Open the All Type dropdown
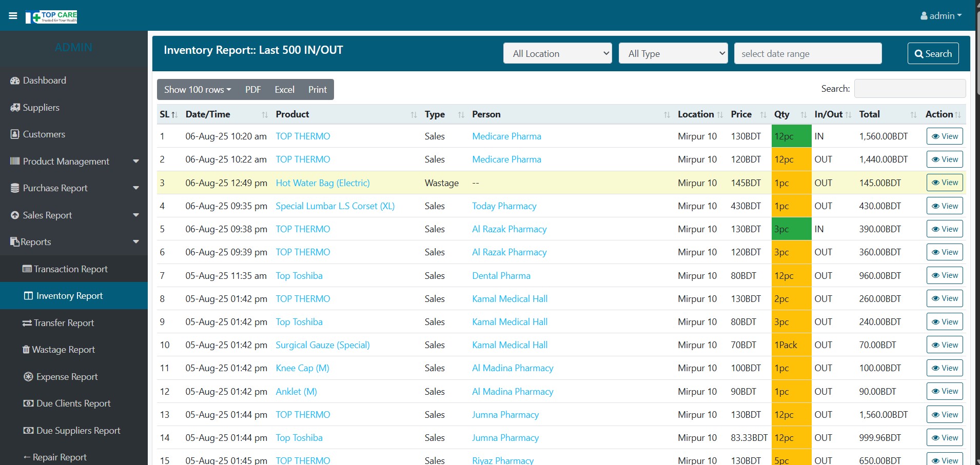 [673, 53]
